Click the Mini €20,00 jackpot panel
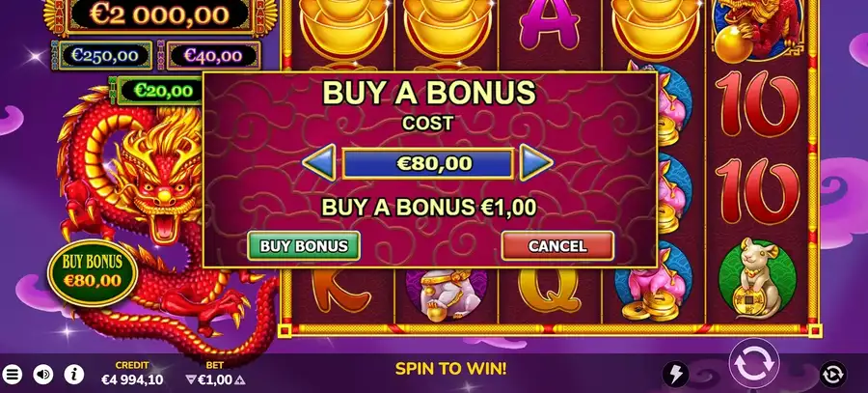 pyautogui.click(x=160, y=91)
